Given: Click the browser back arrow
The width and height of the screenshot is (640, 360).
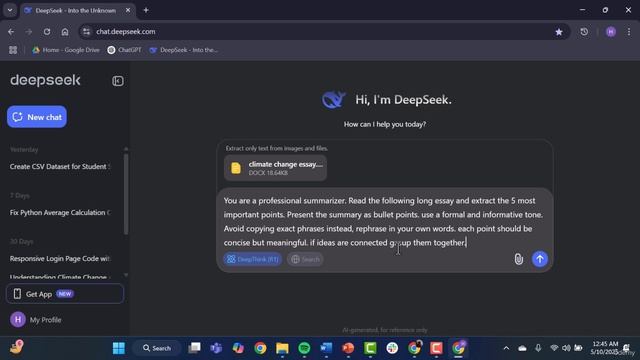Looking at the screenshot, I should click(11, 32).
